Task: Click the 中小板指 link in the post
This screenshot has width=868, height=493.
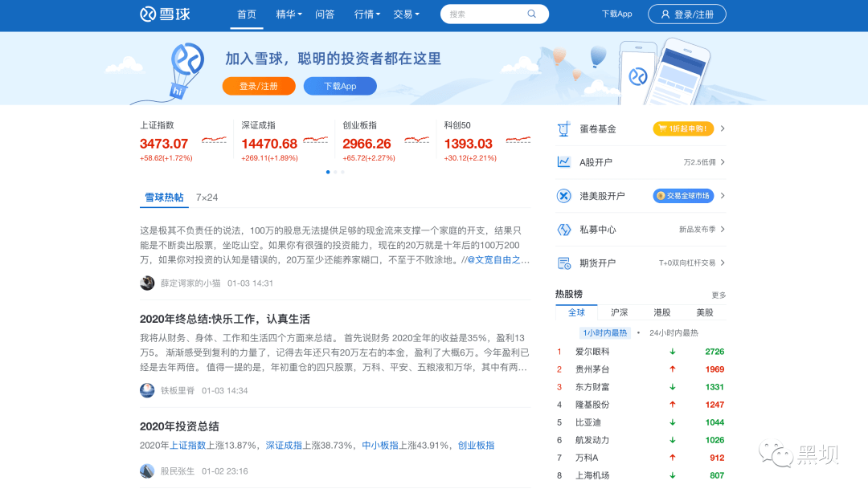Action: [x=379, y=445]
